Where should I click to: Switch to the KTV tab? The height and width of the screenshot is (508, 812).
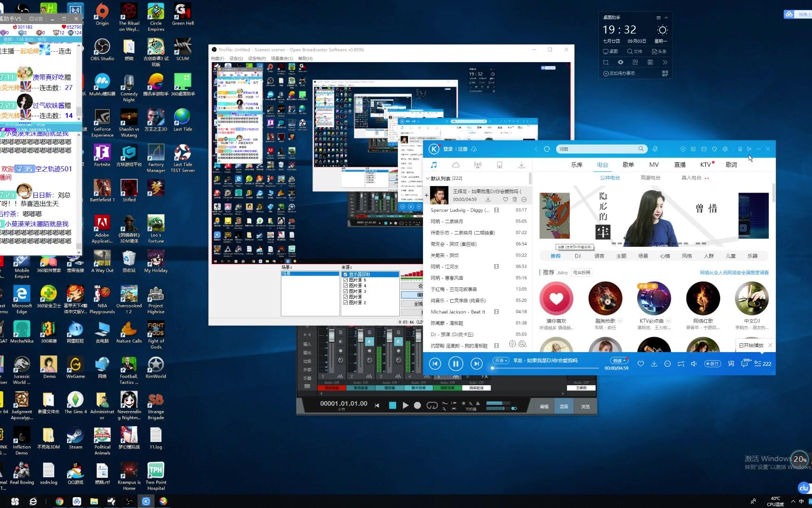point(705,165)
